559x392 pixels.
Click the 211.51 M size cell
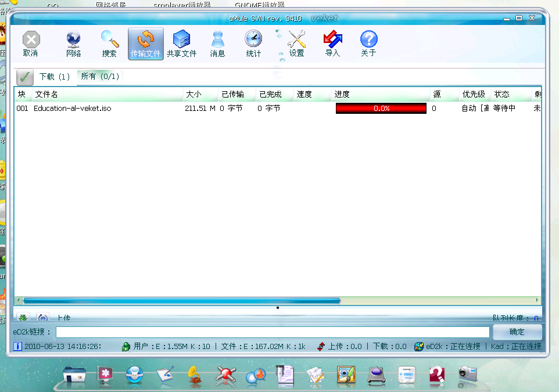click(x=200, y=109)
